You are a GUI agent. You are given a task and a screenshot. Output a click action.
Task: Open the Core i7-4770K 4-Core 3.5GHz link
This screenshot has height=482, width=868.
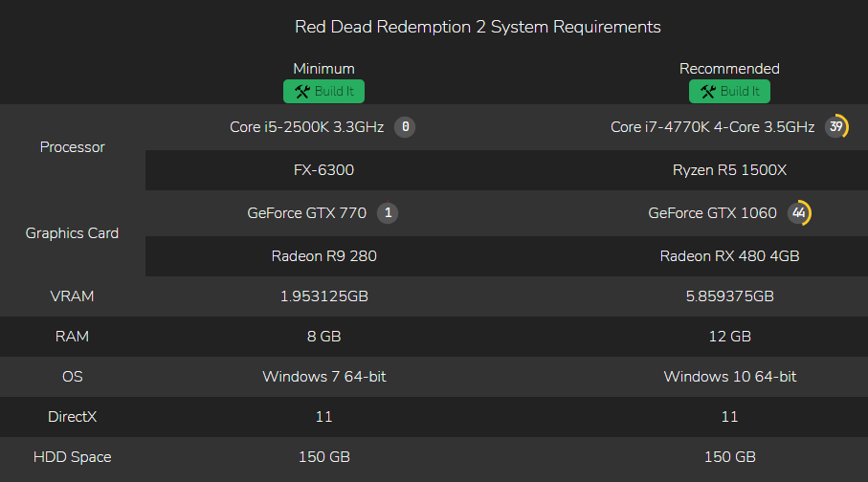(x=712, y=127)
